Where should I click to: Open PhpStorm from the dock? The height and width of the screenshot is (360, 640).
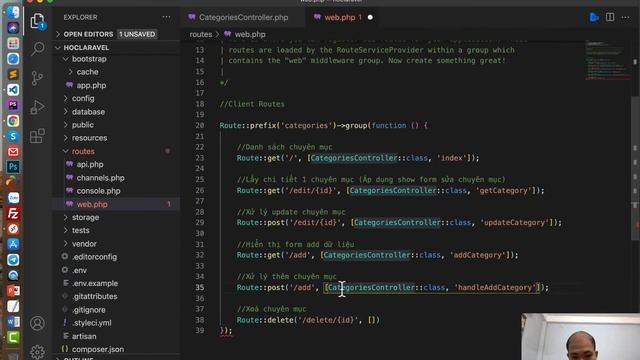pos(13,105)
